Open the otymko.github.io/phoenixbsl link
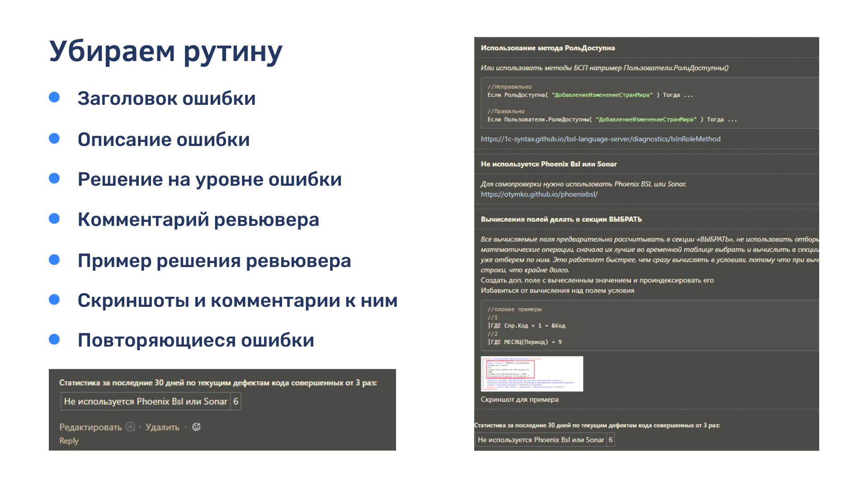Viewport: 868px width, 488px height. [539, 194]
